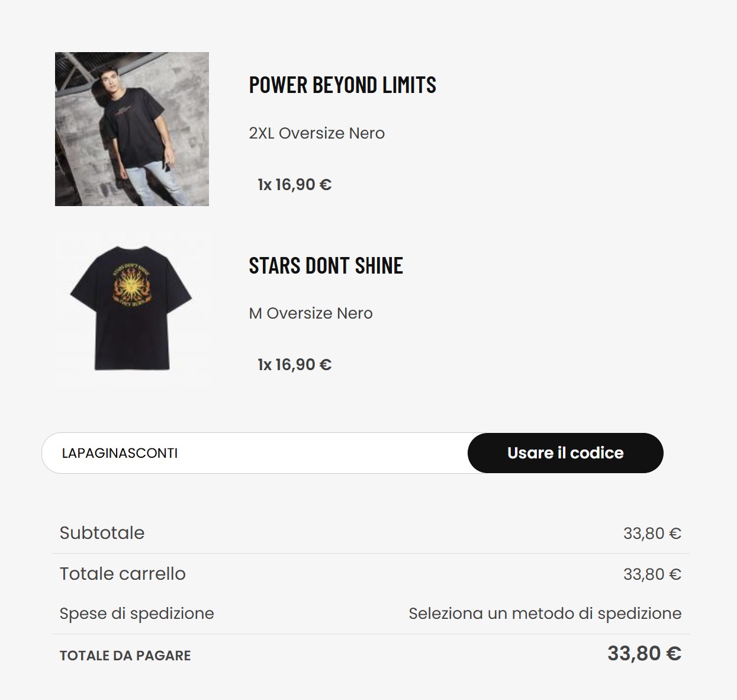Click the Subtotale amount 33,80 €

(x=652, y=534)
